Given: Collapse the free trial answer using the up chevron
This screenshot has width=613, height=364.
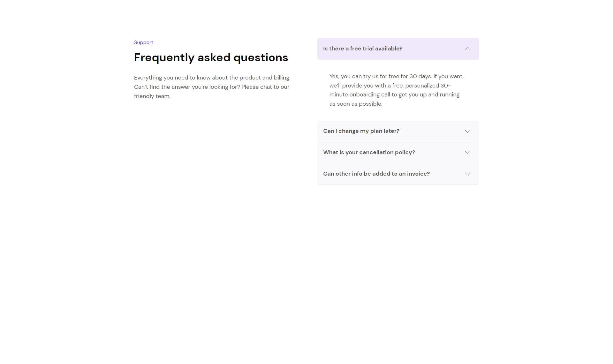Looking at the screenshot, I should 468,49.
